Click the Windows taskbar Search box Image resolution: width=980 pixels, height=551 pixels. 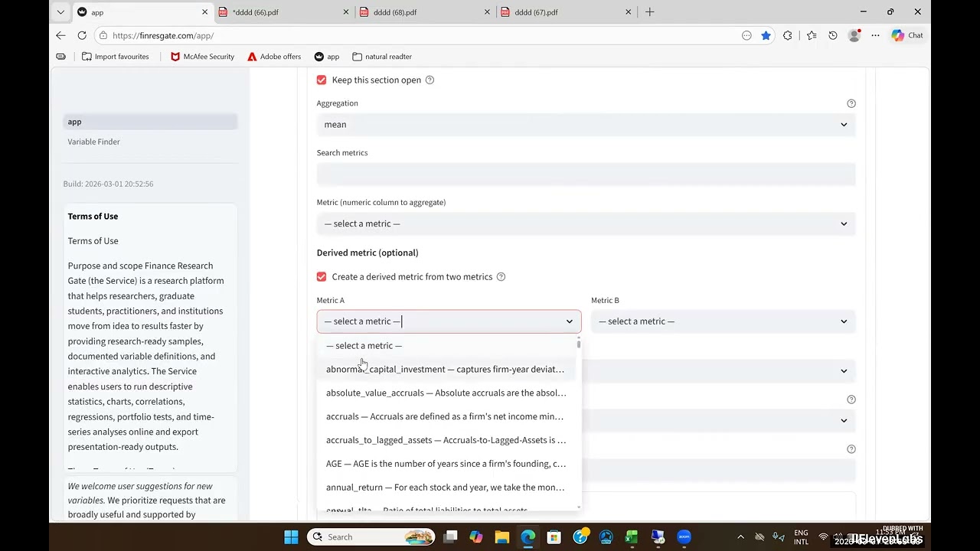[371, 536]
